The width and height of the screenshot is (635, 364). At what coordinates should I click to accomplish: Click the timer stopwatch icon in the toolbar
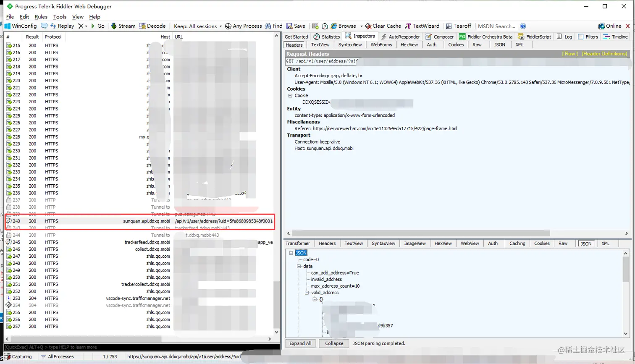click(x=325, y=26)
